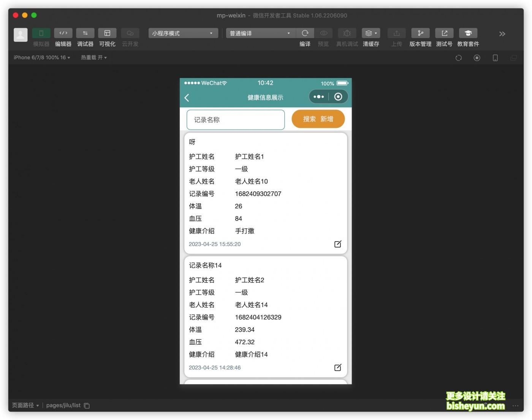Viewport: 532px width, 420px height.
Task: Click the 新增 add button
Action: coord(327,119)
